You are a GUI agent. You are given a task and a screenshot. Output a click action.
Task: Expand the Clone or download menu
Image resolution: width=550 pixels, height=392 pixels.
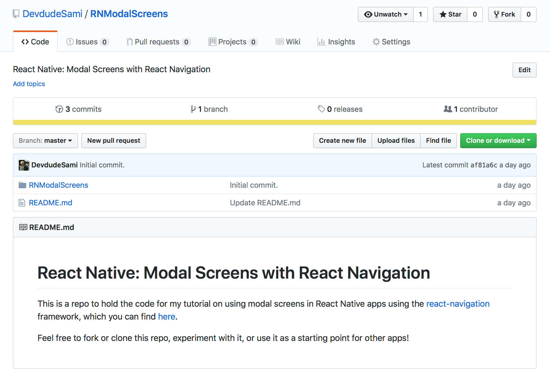(498, 141)
